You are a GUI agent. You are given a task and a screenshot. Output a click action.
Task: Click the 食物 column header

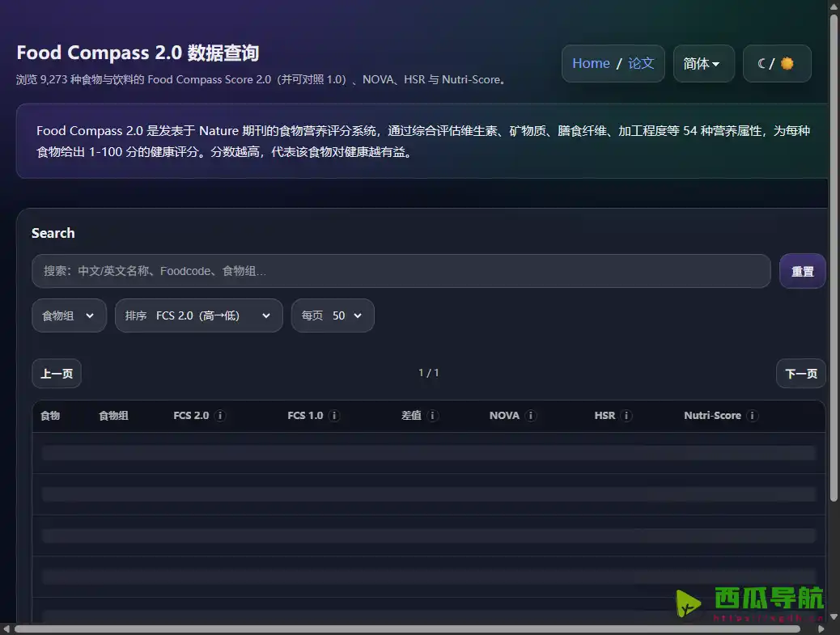click(50, 416)
